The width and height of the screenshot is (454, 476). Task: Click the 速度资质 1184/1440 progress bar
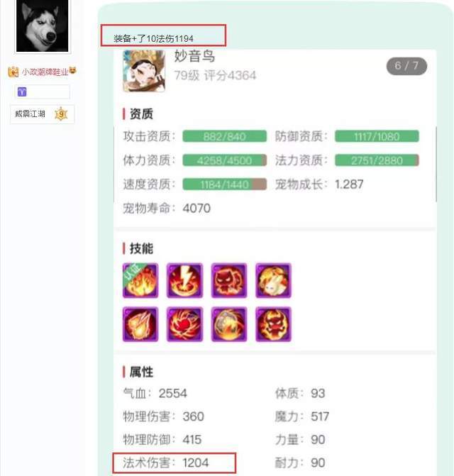225,184
